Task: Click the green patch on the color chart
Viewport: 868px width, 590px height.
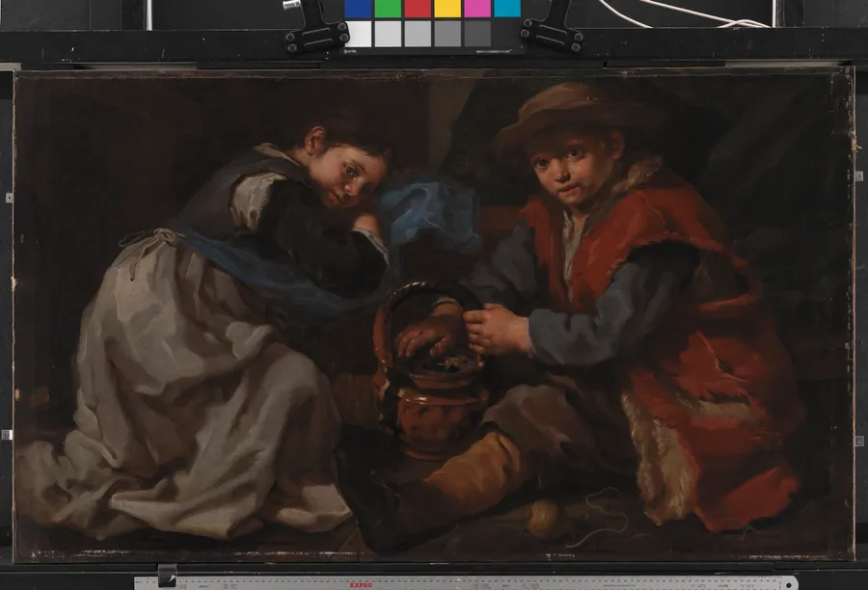Action: 388,9
